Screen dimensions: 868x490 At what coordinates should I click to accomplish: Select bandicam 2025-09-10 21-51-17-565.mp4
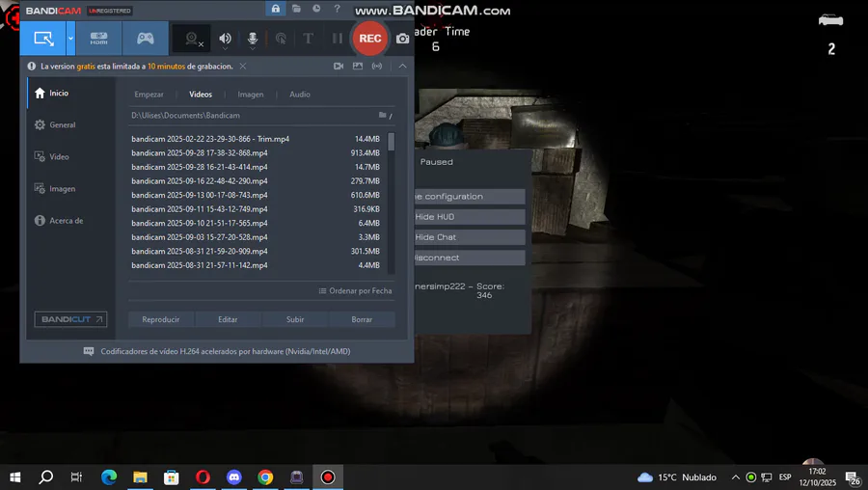click(x=256, y=223)
